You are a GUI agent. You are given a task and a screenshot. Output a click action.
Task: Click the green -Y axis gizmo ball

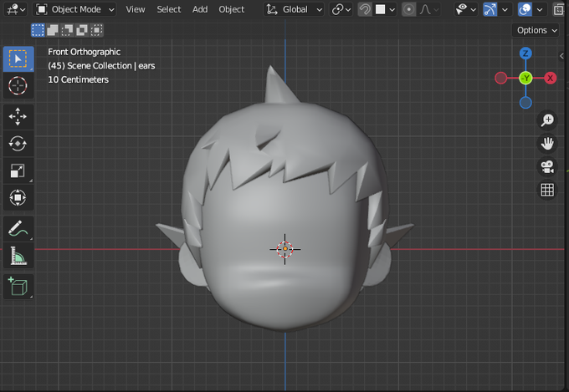click(525, 78)
